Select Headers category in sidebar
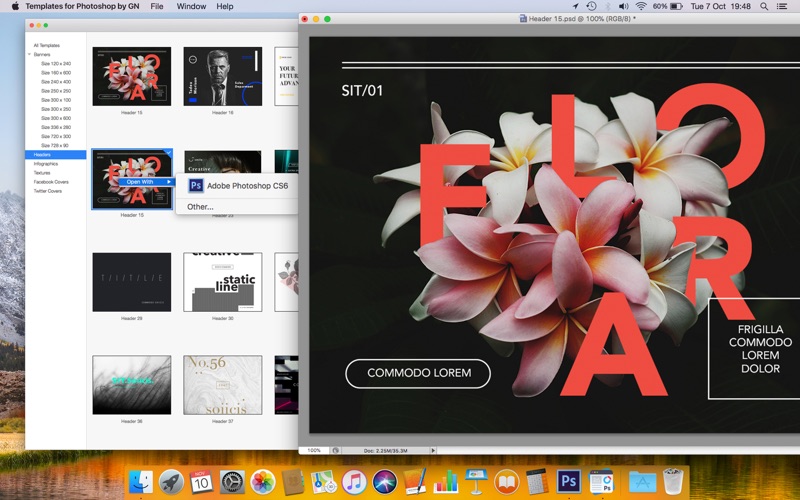Viewport: 800px width, 500px height. tap(56, 155)
